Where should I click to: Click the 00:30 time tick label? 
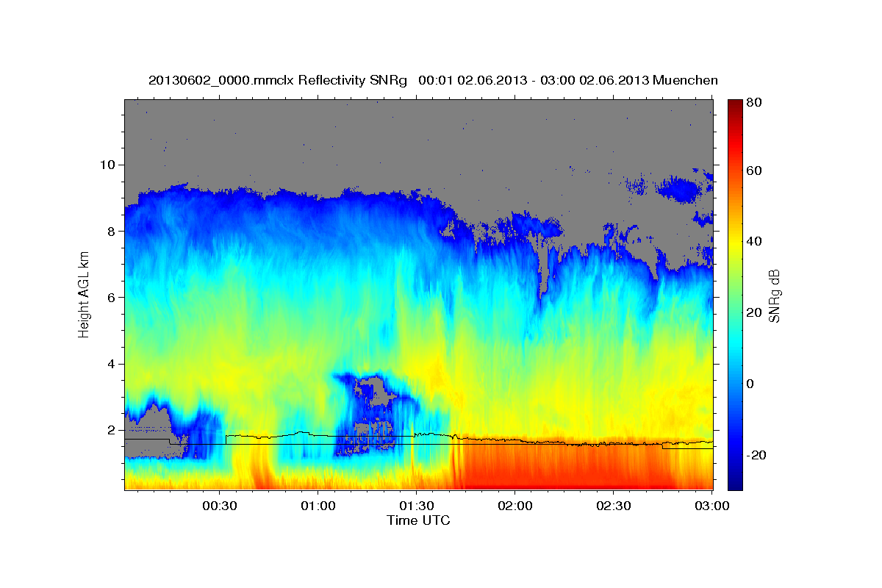[x=219, y=506]
